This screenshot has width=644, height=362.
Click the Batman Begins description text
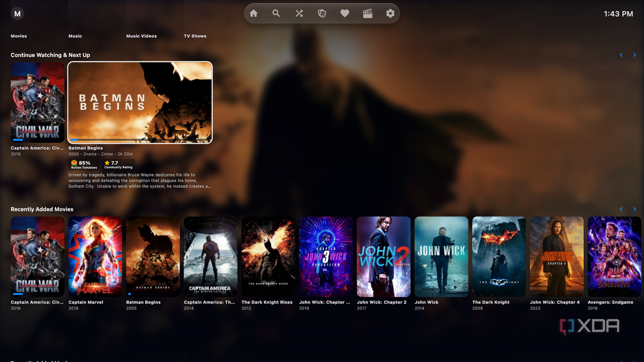click(x=140, y=181)
